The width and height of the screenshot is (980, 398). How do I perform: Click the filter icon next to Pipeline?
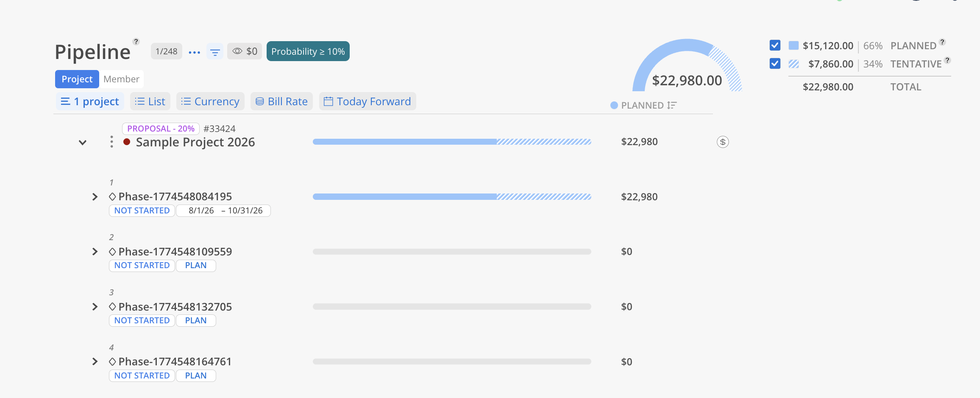[x=215, y=52]
